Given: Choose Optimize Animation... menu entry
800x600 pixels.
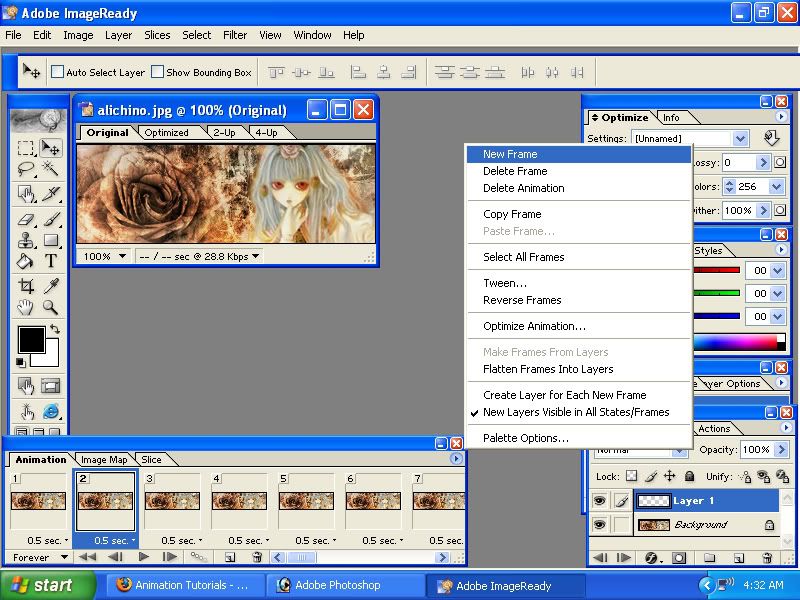Looking at the screenshot, I should point(579,326).
